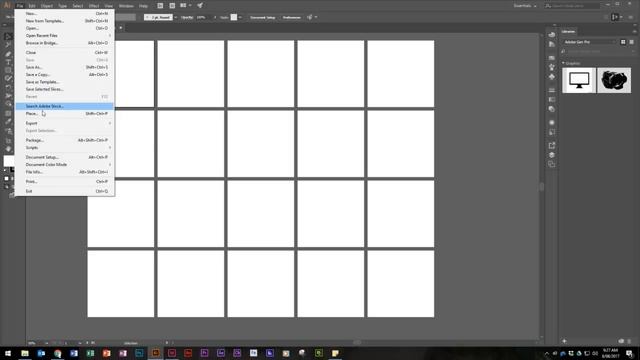
Task: Choose Place from File menu
Action: [x=64, y=113]
